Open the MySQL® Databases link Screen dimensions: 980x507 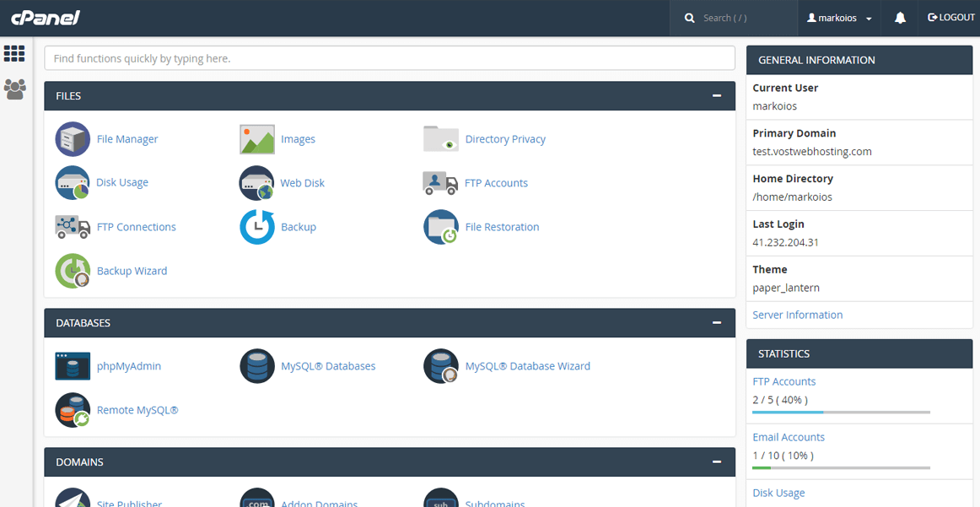pos(328,366)
